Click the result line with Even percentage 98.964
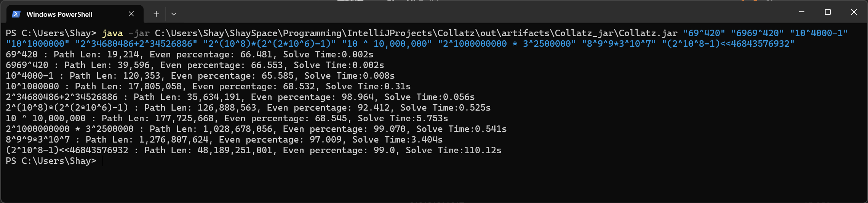Viewport: 868px width, 203px height. pyautogui.click(x=240, y=97)
